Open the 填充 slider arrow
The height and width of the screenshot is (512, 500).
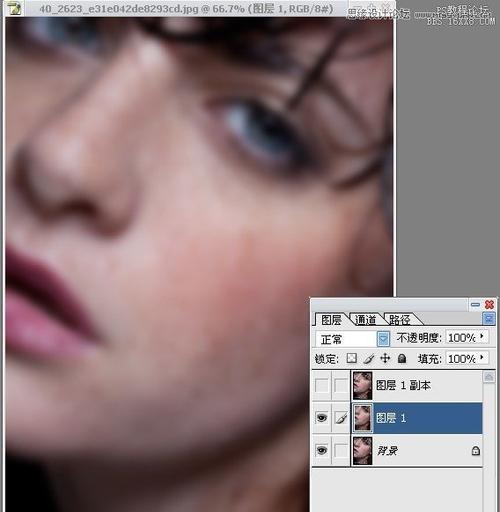[x=482, y=358]
